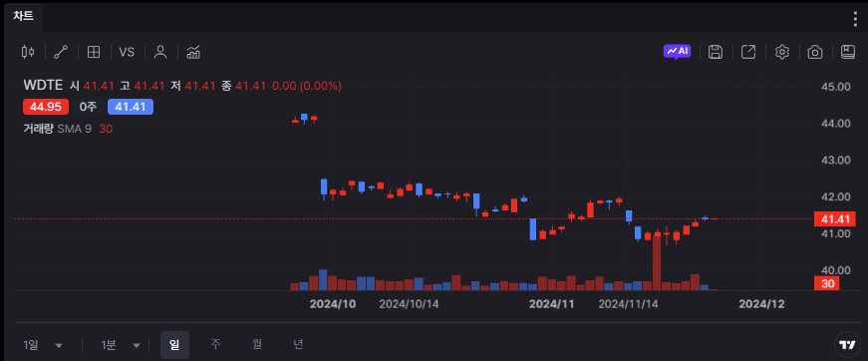Click the 43.00 price axis value

click(x=836, y=160)
